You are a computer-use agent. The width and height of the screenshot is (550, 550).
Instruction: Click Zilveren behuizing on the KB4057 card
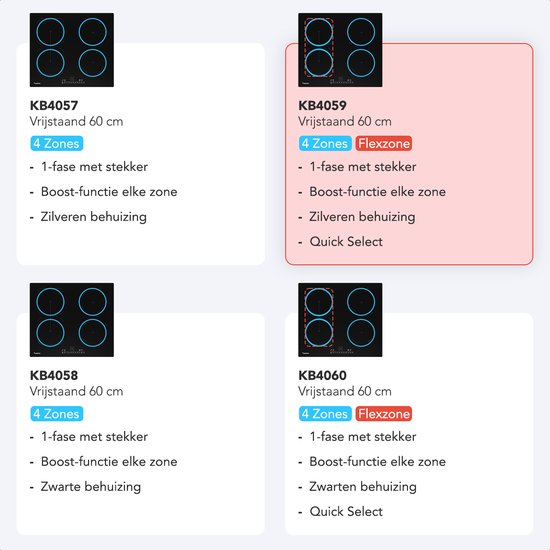(x=94, y=217)
